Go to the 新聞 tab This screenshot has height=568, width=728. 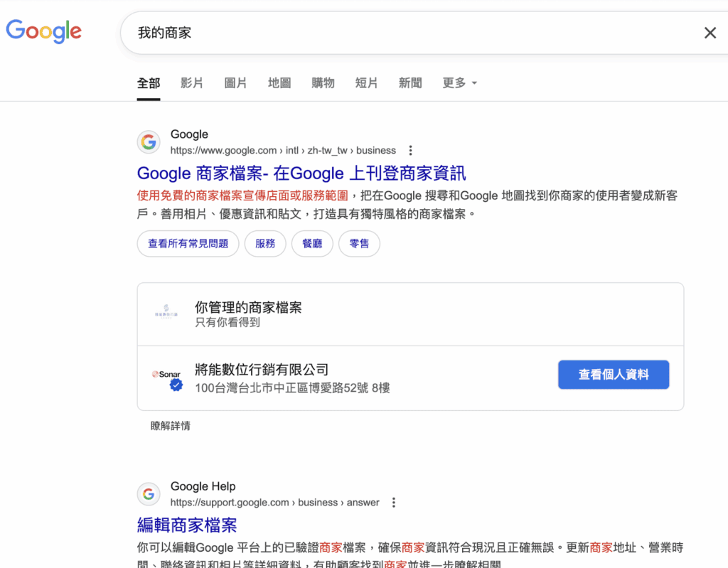(x=410, y=83)
